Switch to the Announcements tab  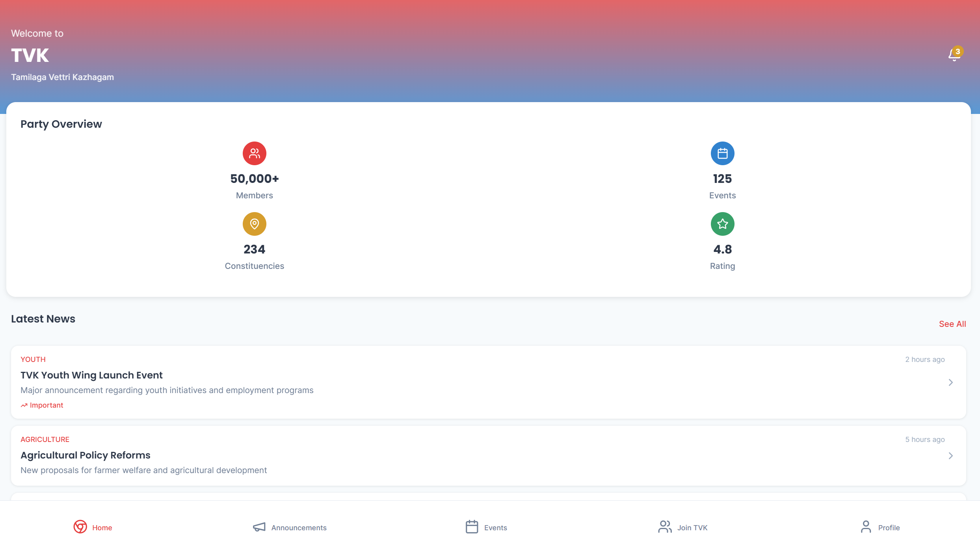click(x=299, y=527)
